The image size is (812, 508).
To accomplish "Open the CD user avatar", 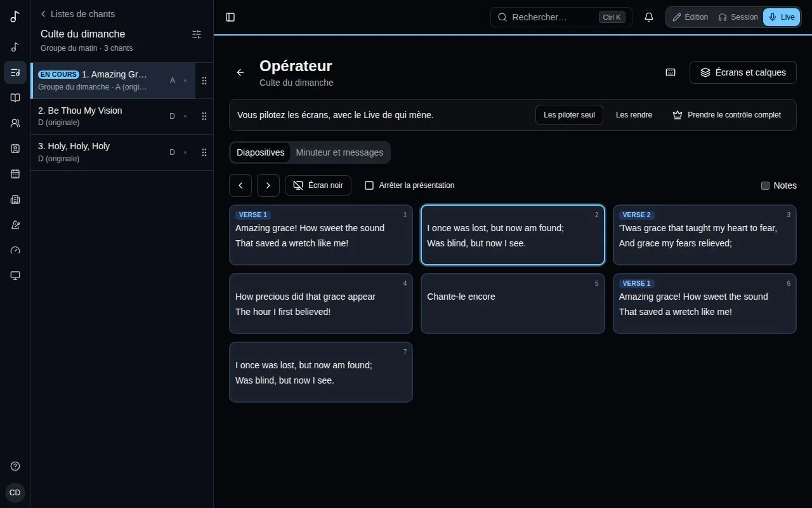I will 15,493.
